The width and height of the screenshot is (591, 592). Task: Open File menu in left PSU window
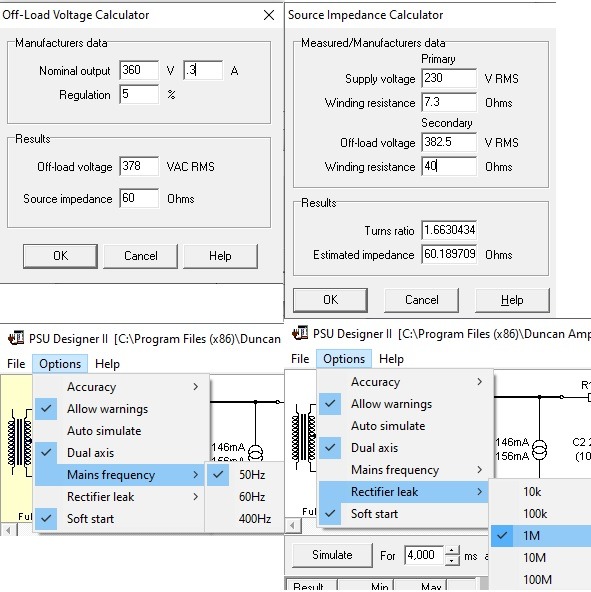pyautogui.click(x=16, y=364)
